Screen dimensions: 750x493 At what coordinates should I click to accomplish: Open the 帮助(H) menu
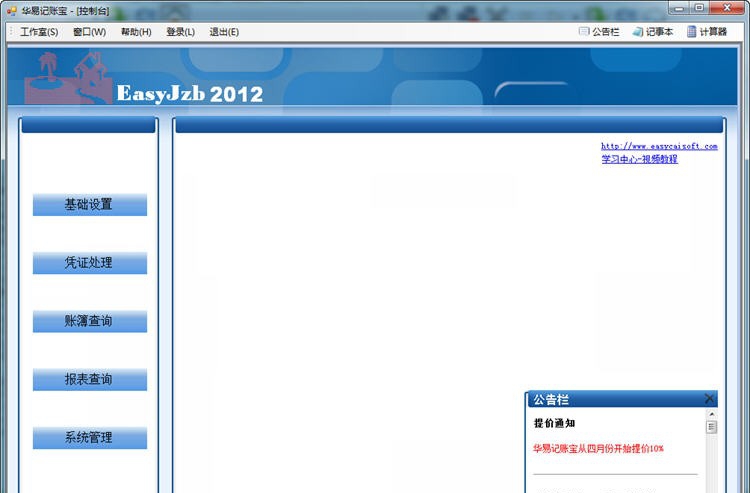click(136, 32)
